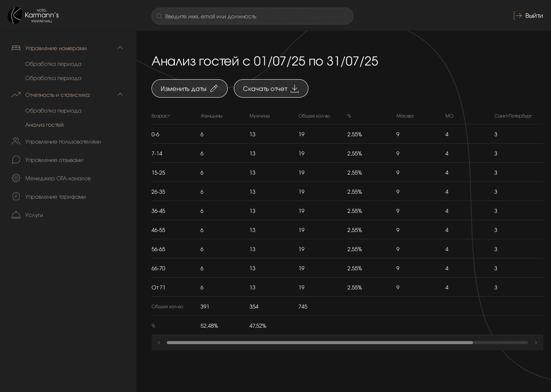Click the horizontal table scrollbar thumb
The image size is (551, 392).
(320, 343)
